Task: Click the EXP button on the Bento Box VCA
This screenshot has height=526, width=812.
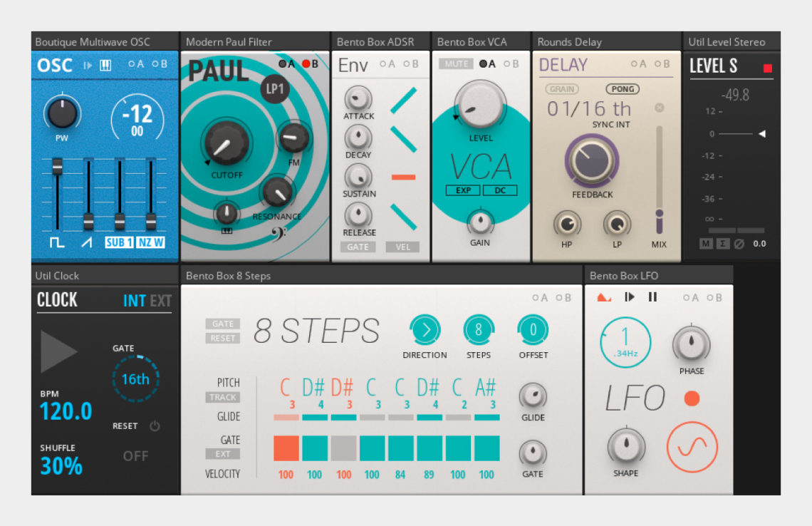Action: 463,190
